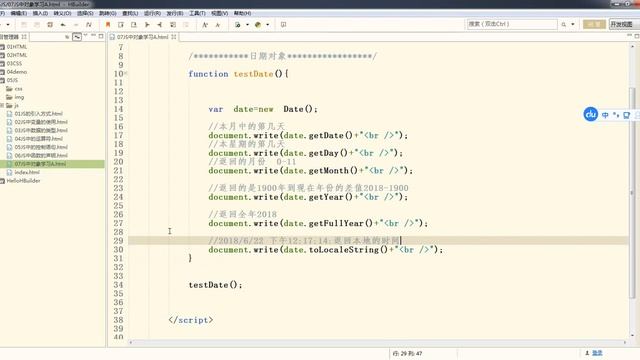Close the 07JS中对象学习A.html editor tab
This screenshot has width=640, height=360.
click(x=173, y=37)
